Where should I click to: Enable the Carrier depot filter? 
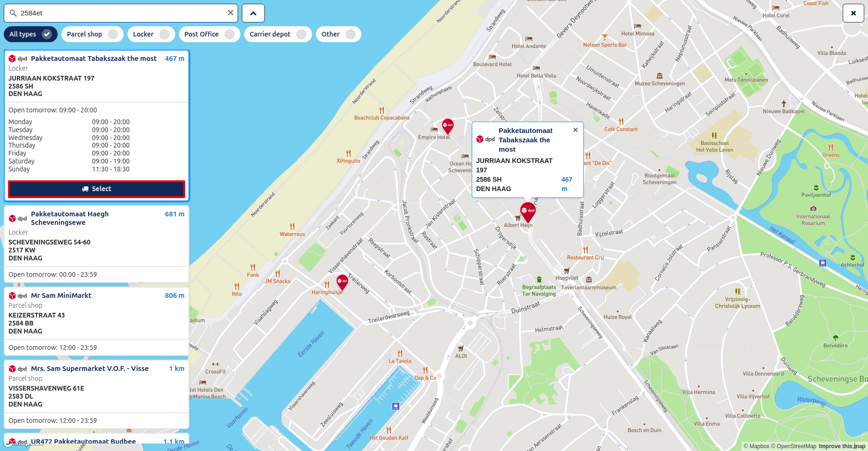278,34
